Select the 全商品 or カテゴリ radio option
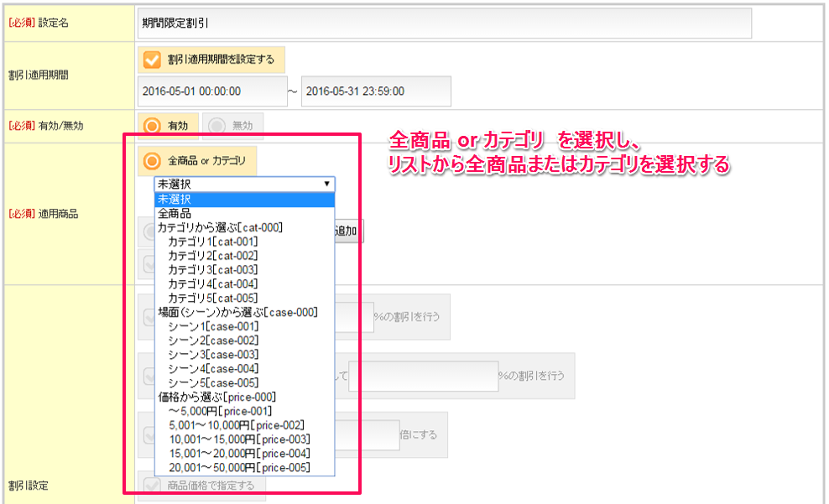 153,160
